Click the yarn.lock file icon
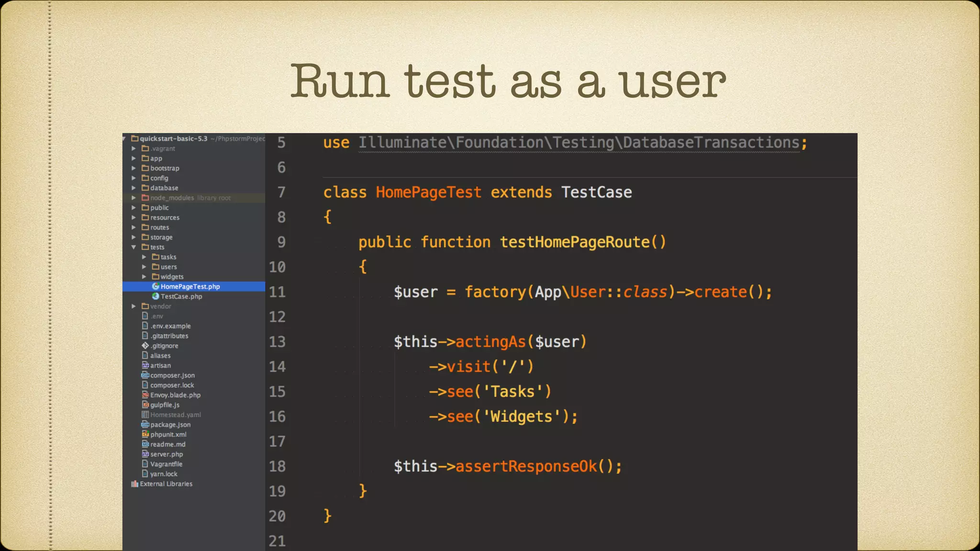 145,474
